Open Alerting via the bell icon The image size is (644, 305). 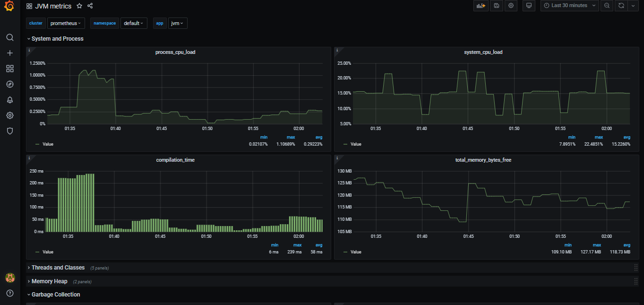[x=9, y=99]
